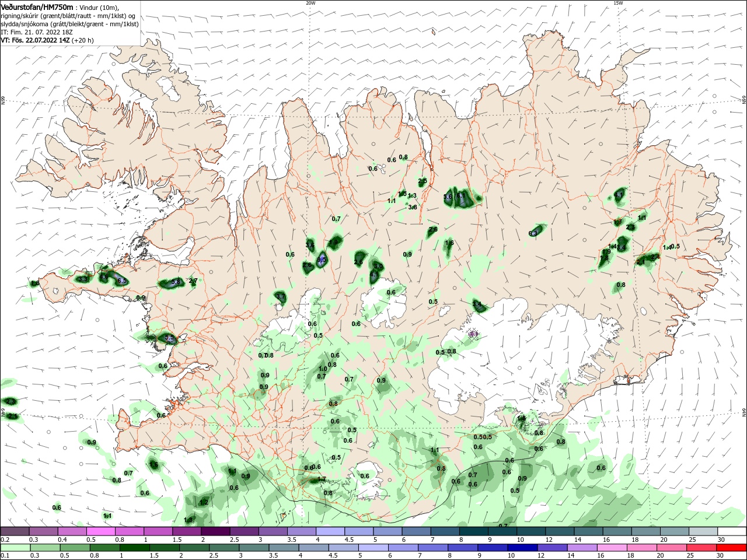Choose the 20 pink swatch in the green legend
This screenshot has height=560, width=747.
tap(671, 548)
